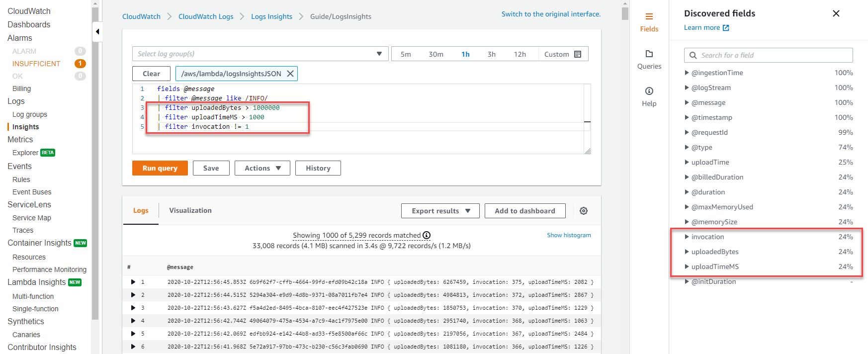Open the Queries folder icon
Screen dimensions: 868x354
(649, 54)
